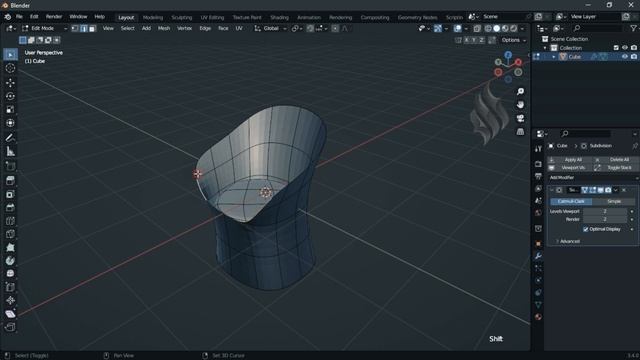The image size is (640, 360).
Task: Open the Modifier properties wrench tab
Action: pyautogui.click(x=538, y=256)
